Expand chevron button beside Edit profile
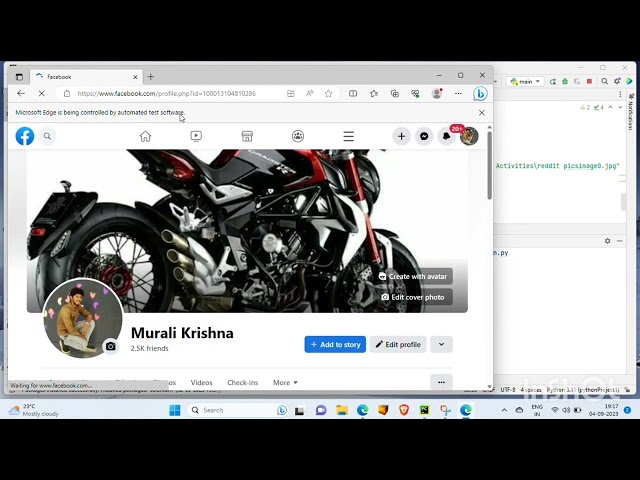The height and width of the screenshot is (480, 640). click(441, 344)
